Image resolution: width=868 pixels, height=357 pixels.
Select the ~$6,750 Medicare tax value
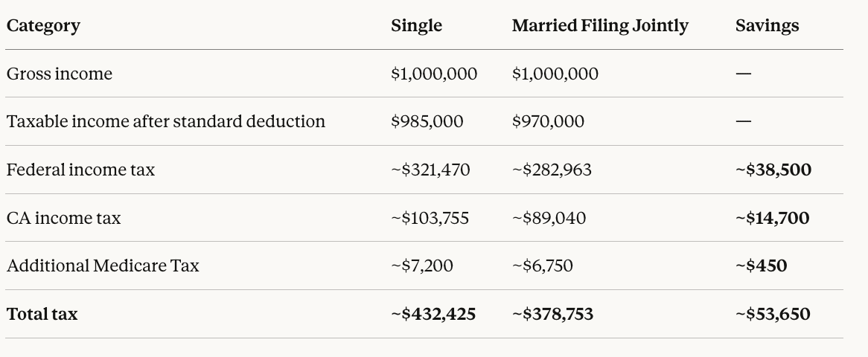tap(543, 266)
